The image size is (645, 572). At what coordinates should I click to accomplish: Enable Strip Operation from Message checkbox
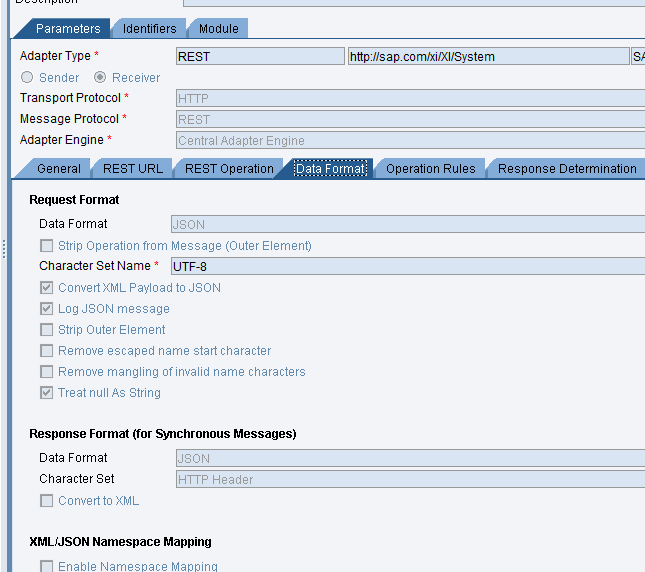[x=47, y=246]
